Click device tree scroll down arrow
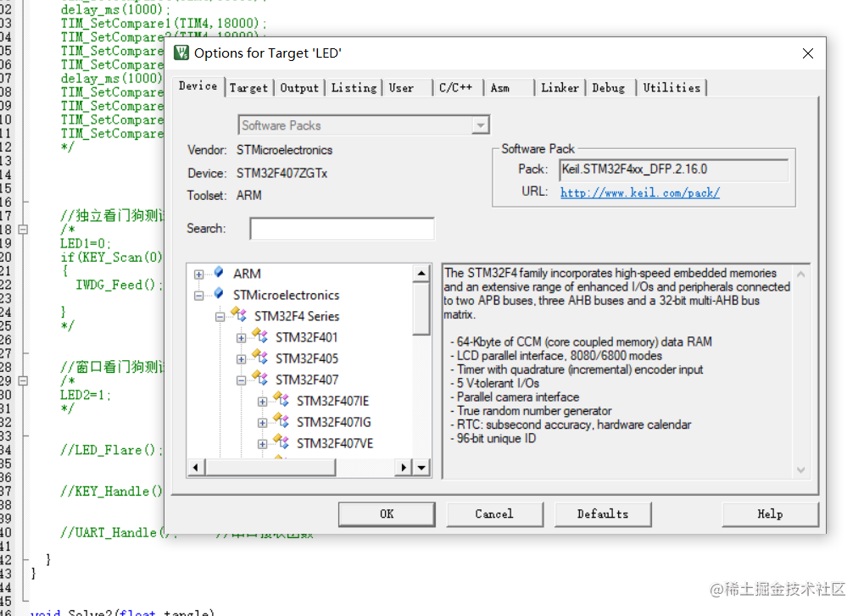This screenshot has width=864, height=616. tap(421, 468)
